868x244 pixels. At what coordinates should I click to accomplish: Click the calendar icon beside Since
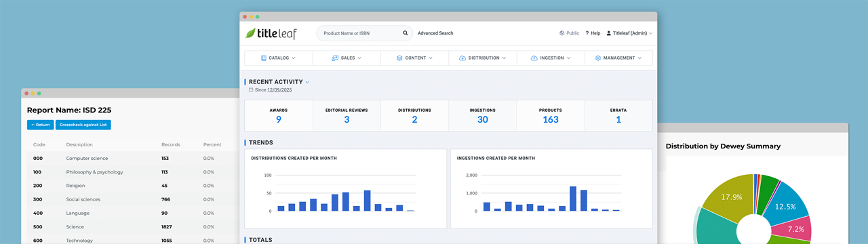[251, 89]
